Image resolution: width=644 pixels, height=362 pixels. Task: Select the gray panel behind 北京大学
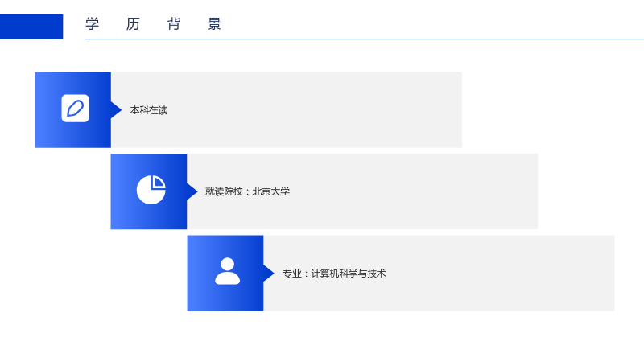click(x=362, y=191)
